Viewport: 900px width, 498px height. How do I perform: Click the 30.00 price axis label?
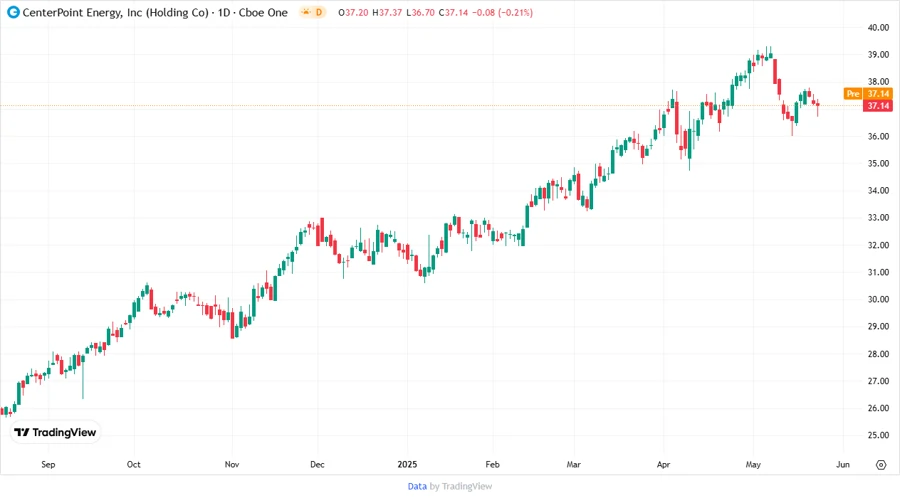(x=878, y=299)
